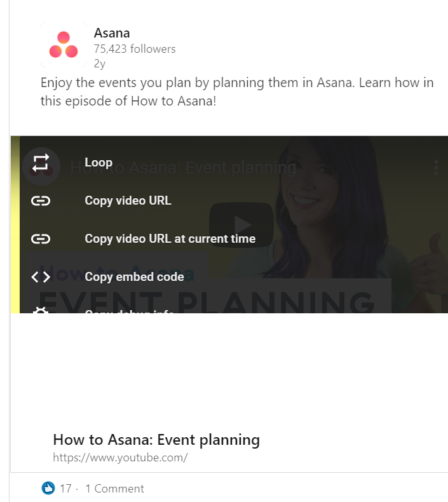The image size is (448, 502).
Task: Open the 1 Comment link
Action: coord(114,489)
